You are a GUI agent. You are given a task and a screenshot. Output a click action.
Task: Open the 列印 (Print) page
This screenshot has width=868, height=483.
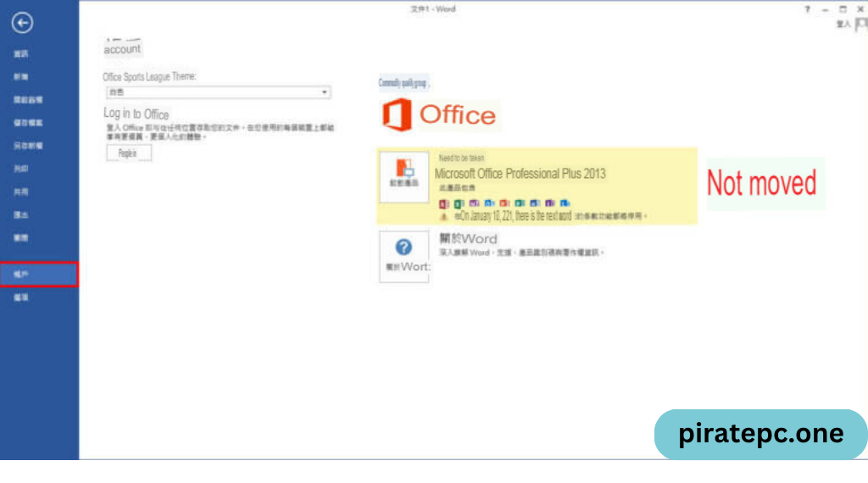point(21,169)
